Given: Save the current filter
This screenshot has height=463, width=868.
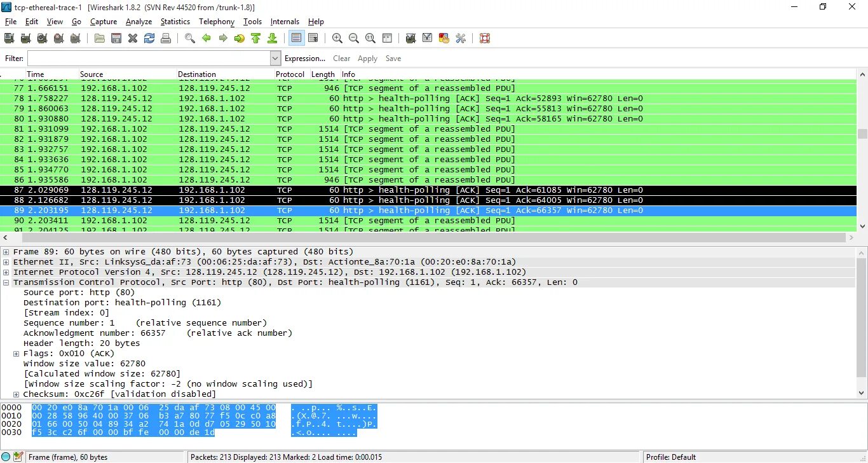Looking at the screenshot, I should tap(393, 59).
